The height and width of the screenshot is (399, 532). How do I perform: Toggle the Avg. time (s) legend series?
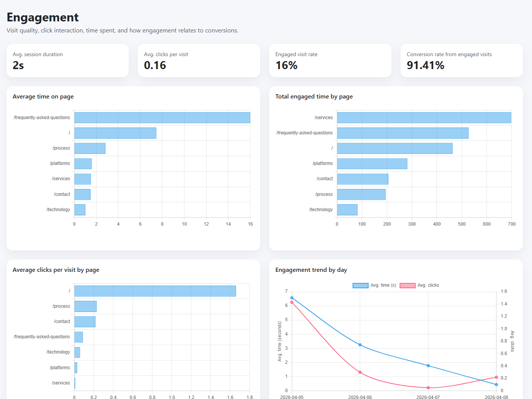tap(383, 285)
